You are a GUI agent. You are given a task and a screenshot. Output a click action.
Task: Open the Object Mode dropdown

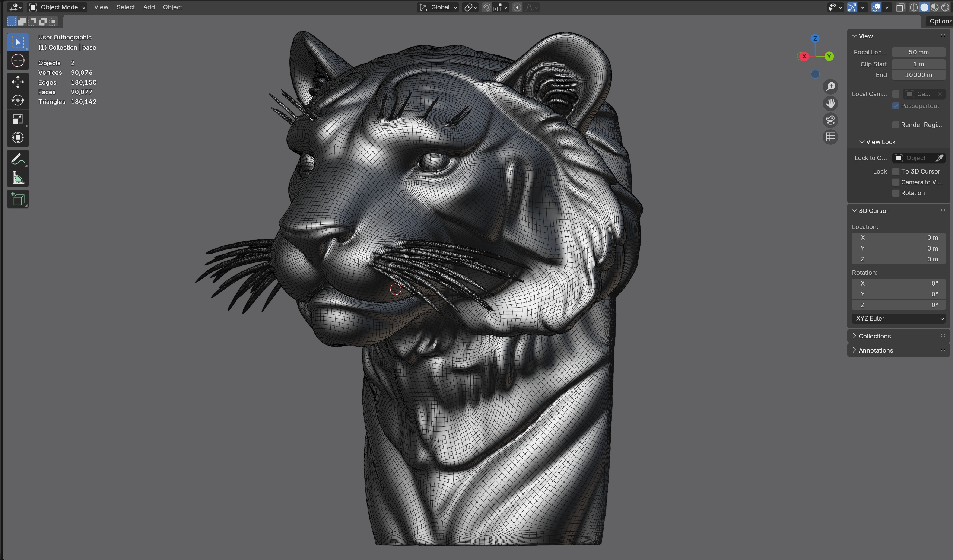click(58, 7)
